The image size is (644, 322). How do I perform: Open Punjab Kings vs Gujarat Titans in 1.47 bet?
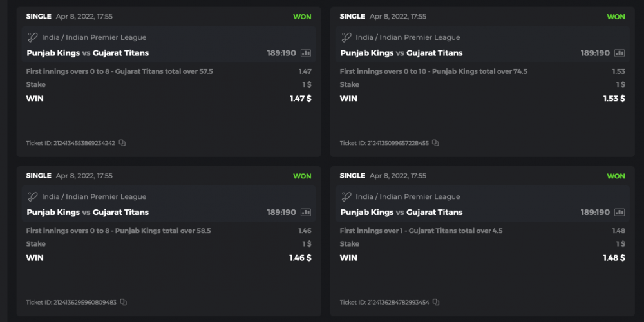coord(88,53)
